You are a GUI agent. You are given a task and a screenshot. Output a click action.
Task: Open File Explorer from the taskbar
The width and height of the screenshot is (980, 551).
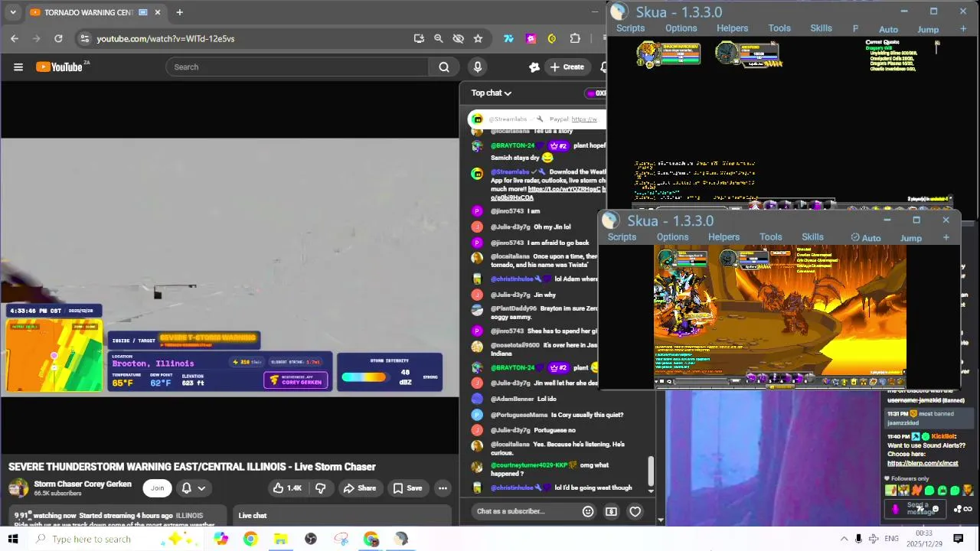pyautogui.click(x=280, y=539)
